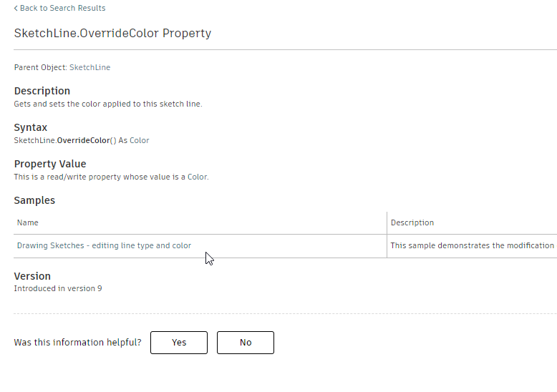This screenshot has height=392, width=557.
Task: Click No for helpful information
Action: point(246,343)
